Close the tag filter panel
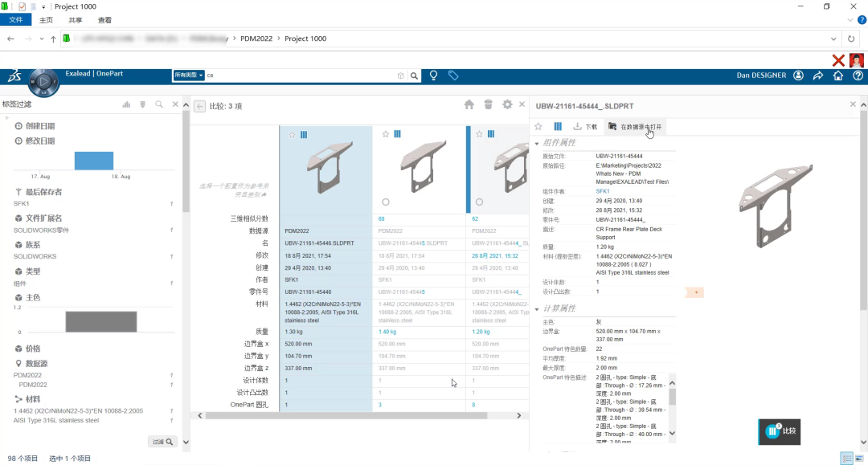This screenshot has width=868, height=465. pyautogui.click(x=175, y=104)
